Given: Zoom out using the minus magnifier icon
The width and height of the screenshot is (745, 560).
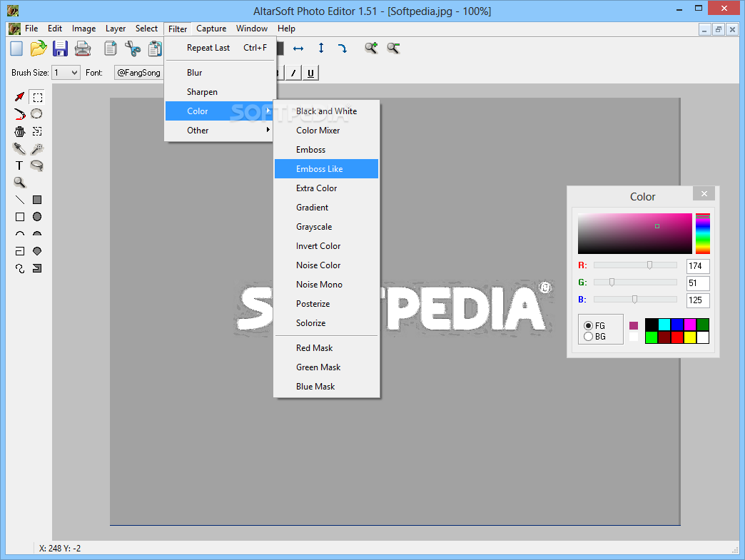Looking at the screenshot, I should (x=393, y=48).
